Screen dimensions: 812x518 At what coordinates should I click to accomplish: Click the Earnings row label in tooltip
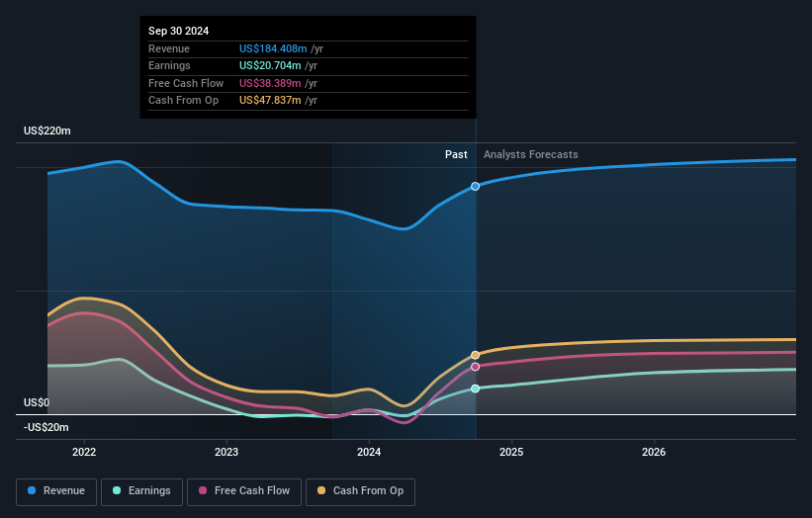tap(169, 65)
